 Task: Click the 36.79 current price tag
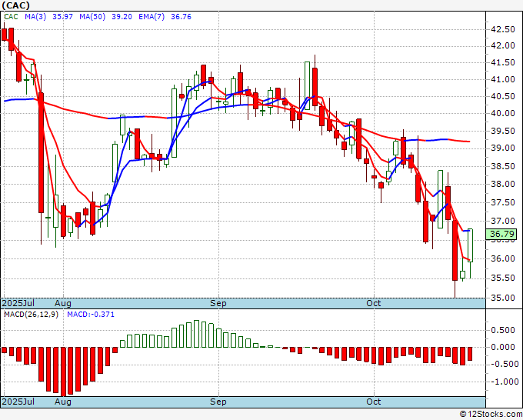[501, 234]
